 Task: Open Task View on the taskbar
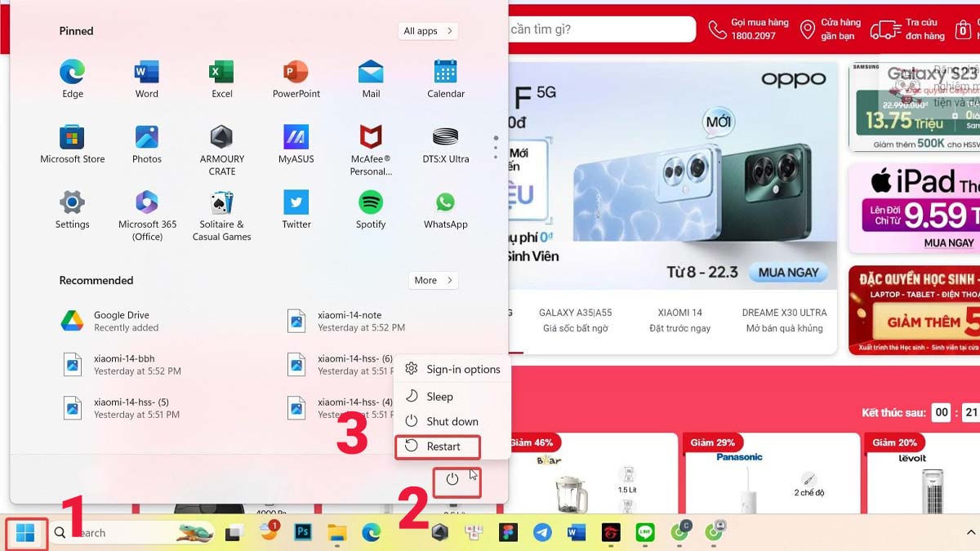coord(235,533)
